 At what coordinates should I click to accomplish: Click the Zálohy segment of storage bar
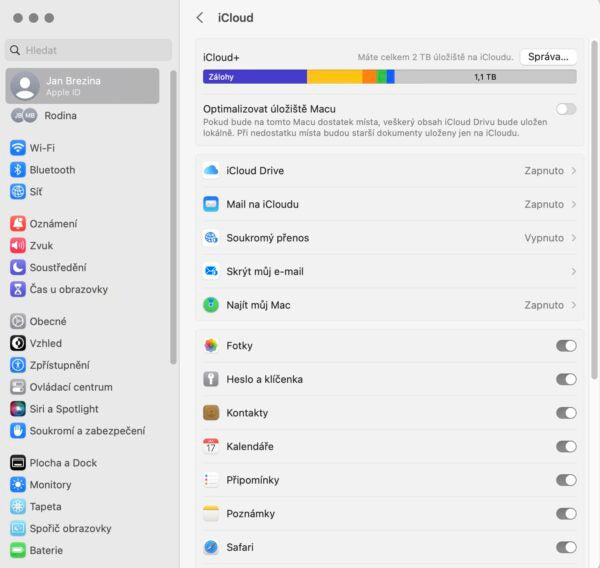[255, 77]
